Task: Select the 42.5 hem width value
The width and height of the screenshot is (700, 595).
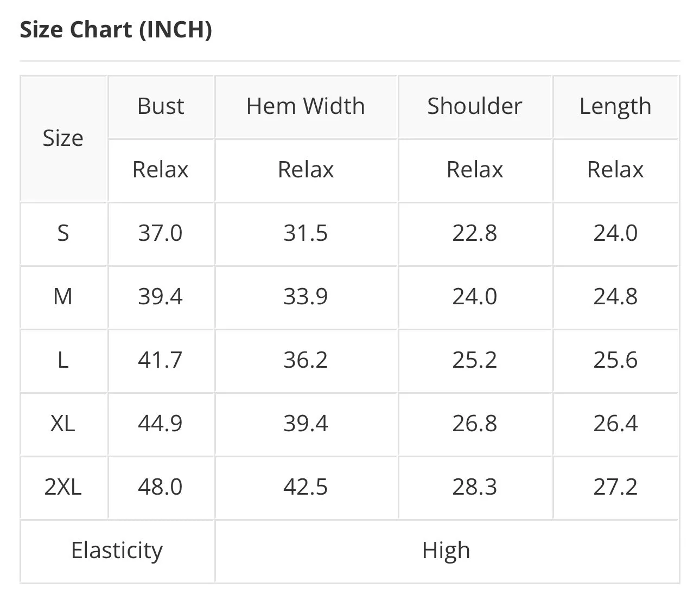Action: tap(306, 487)
